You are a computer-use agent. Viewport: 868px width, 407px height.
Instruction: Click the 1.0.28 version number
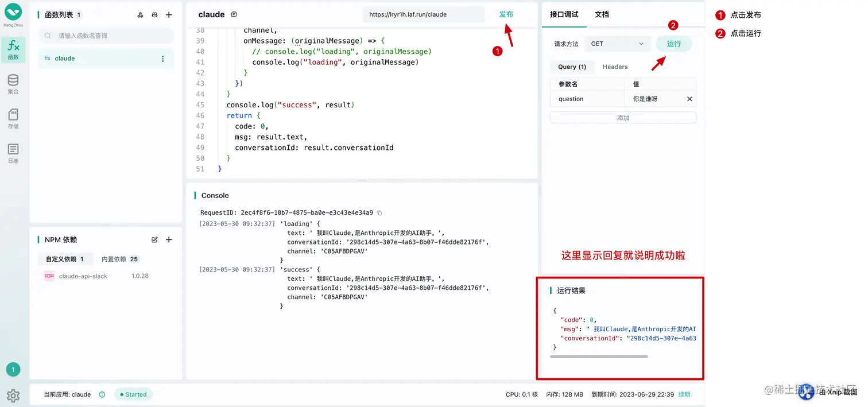click(x=140, y=276)
